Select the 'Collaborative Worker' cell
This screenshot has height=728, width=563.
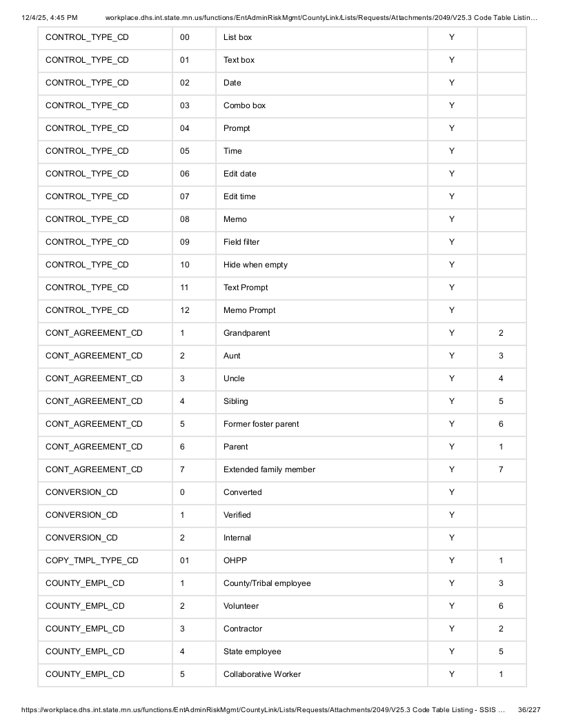[322, 675]
